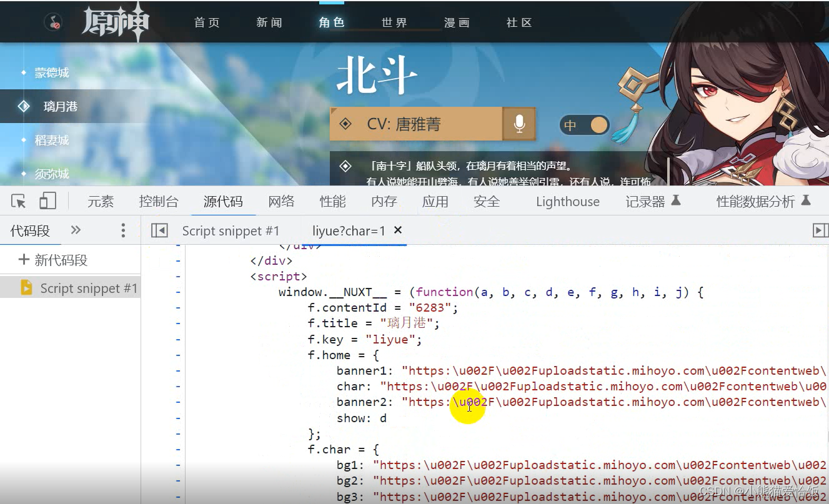Screen dimensions: 829x504
Task: Click the CV: 唐雅菁 voice actor label
Action: click(404, 124)
